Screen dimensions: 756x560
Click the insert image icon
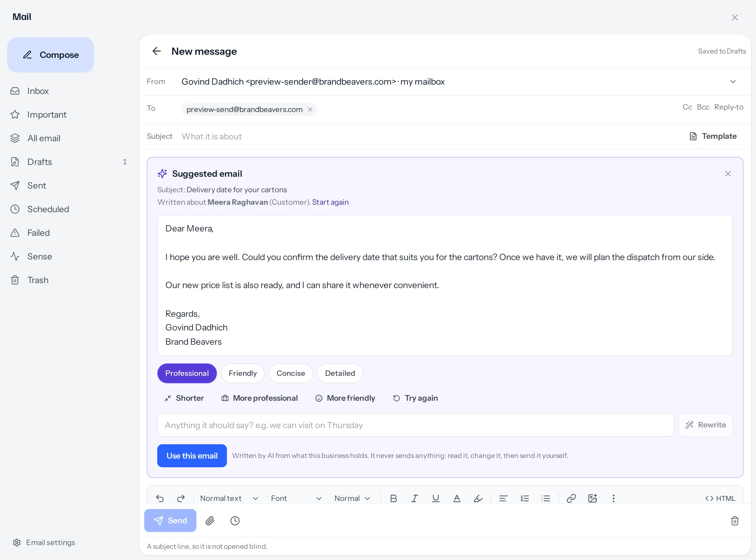click(x=592, y=498)
